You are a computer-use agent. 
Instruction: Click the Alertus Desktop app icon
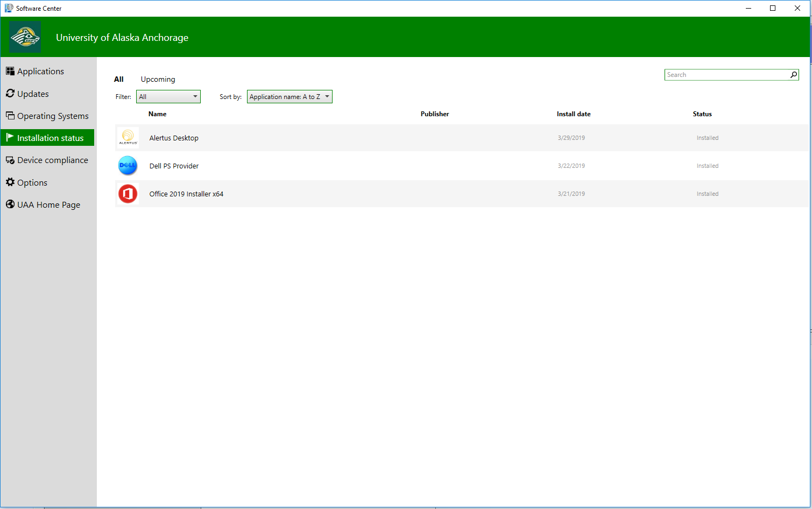(x=128, y=138)
